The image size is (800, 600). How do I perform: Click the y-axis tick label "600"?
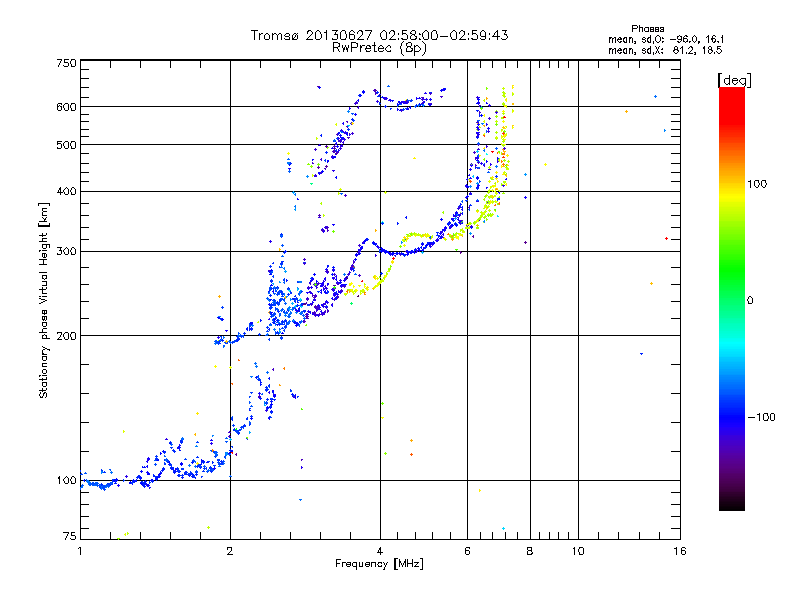pos(67,107)
